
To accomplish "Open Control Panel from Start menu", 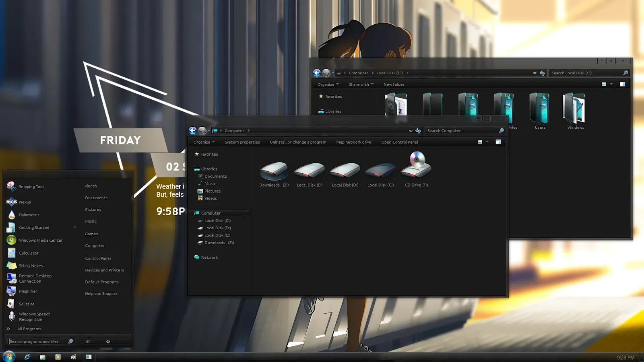I will point(98,258).
